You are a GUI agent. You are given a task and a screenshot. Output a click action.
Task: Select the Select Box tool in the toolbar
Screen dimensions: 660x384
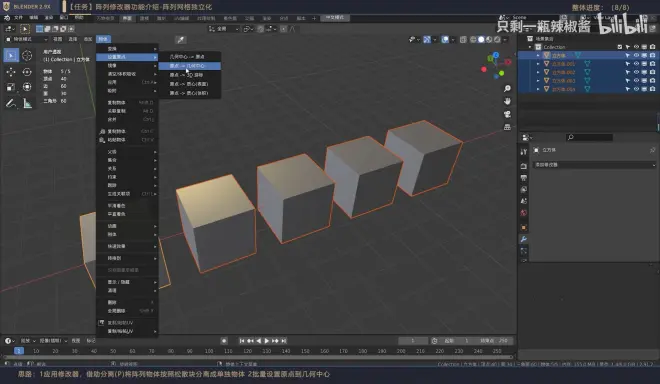point(11,55)
